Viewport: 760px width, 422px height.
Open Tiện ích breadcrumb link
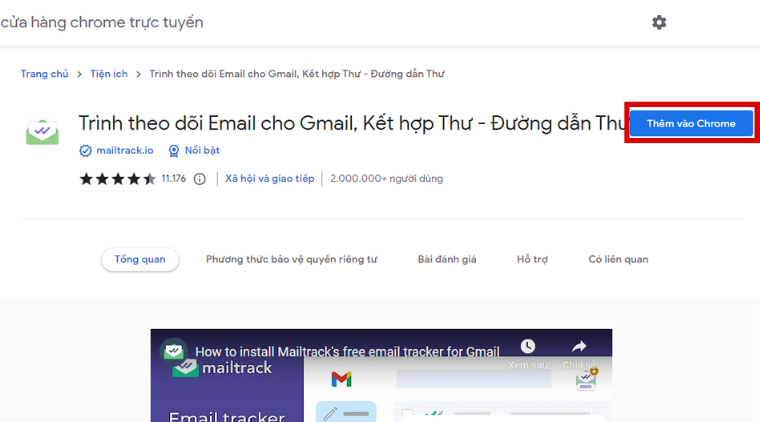click(x=109, y=74)
